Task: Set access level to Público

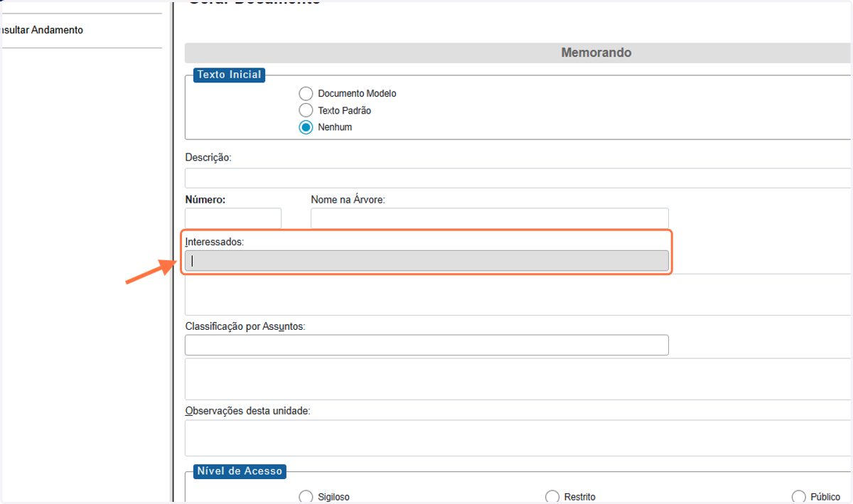Action: 798,497
